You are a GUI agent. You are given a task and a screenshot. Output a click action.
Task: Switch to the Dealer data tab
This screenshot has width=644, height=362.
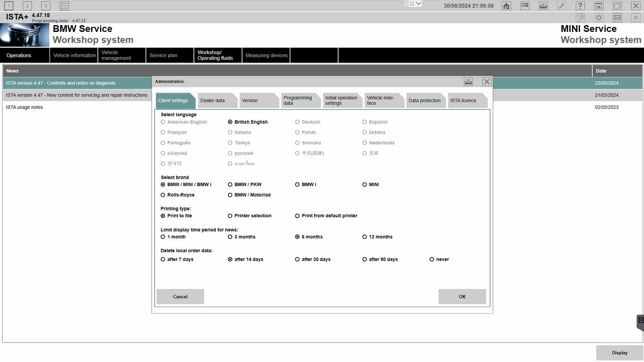[x=217, y=100]
